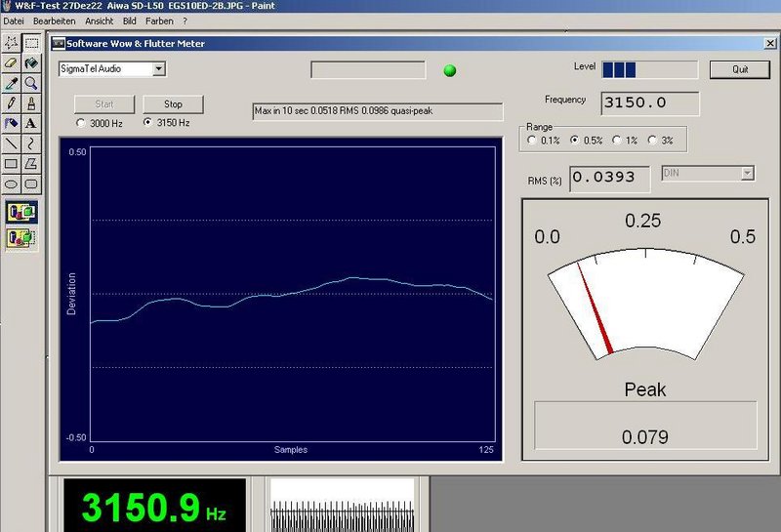Click the Peak label under the meter
This screenshot has height=532, width=781.
(x=645, y=389)
